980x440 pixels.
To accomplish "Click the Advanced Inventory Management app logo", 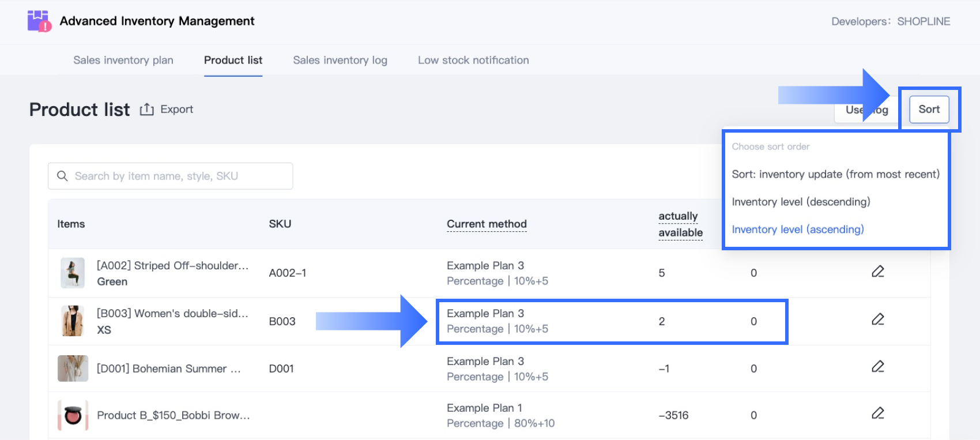I will (x=39, y=21).
